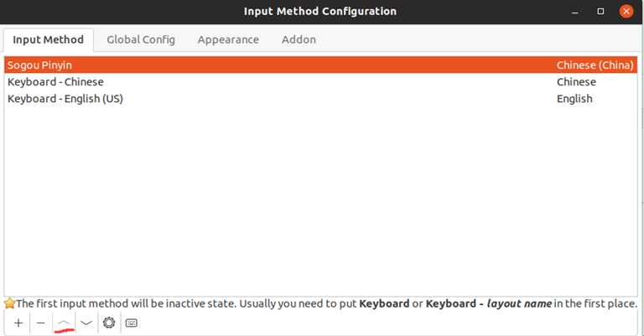The height and width of the screenshot is (336, 644).
Task: Click the star icon beside the hint text
Action: pyautogui.click(x=9, y=303)
